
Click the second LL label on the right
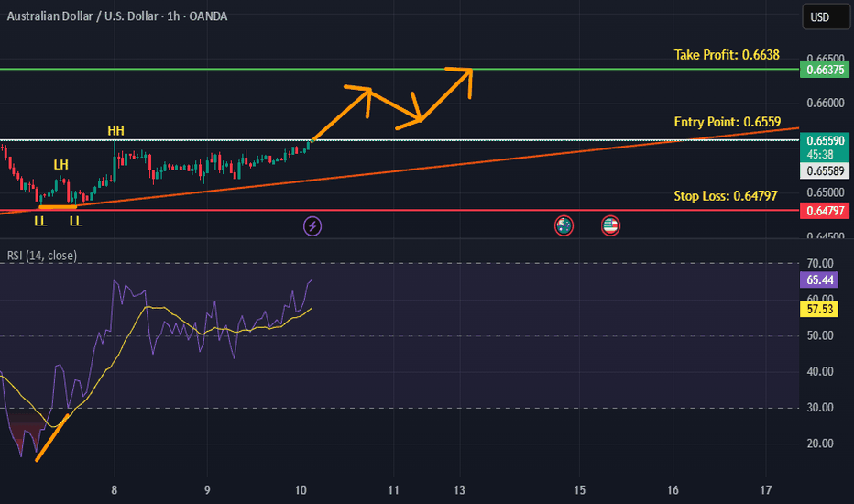tap(76, 221)
